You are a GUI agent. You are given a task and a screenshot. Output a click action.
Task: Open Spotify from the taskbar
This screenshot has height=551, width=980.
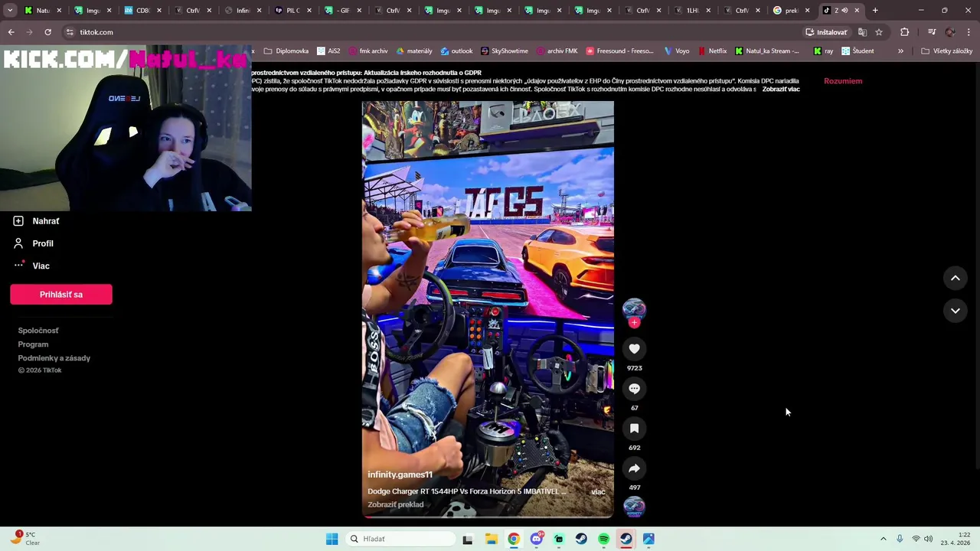pos(603,539)
